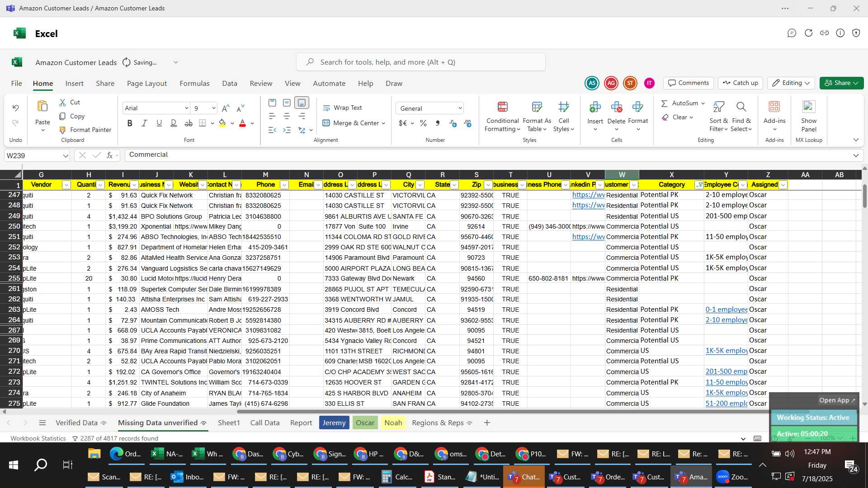
Task: Click the green Share button
Action: pyautogui.click(x=841, y=83)
